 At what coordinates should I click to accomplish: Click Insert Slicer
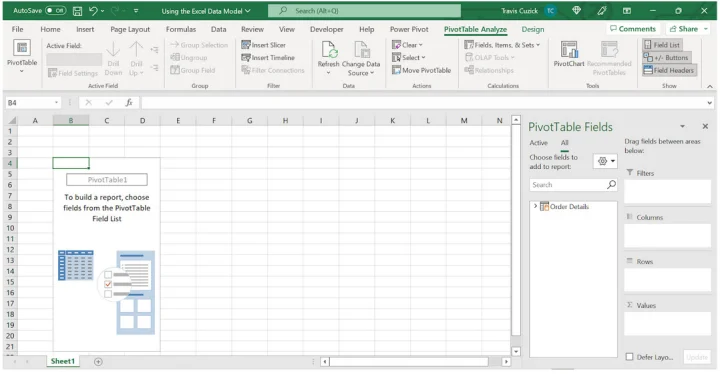click(264, 45)
